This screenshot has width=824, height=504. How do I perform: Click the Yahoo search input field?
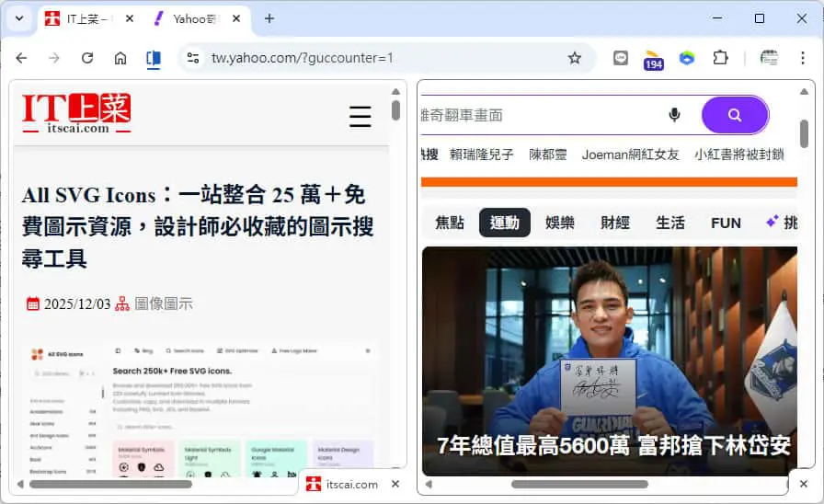pyautogui.click(x=542, y=115)
